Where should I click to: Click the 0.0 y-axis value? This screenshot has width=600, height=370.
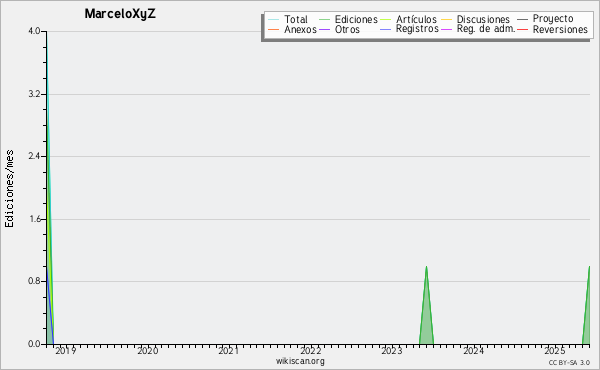click(x=34, y=344)
